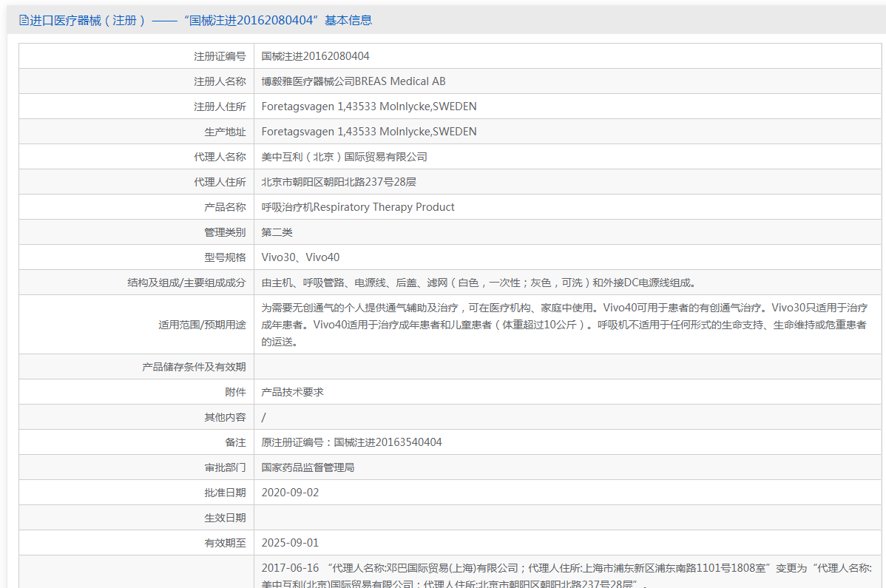This screenshot has width=886, height=588.
Task: Click the 备注 label
Action: coord(236,442)
